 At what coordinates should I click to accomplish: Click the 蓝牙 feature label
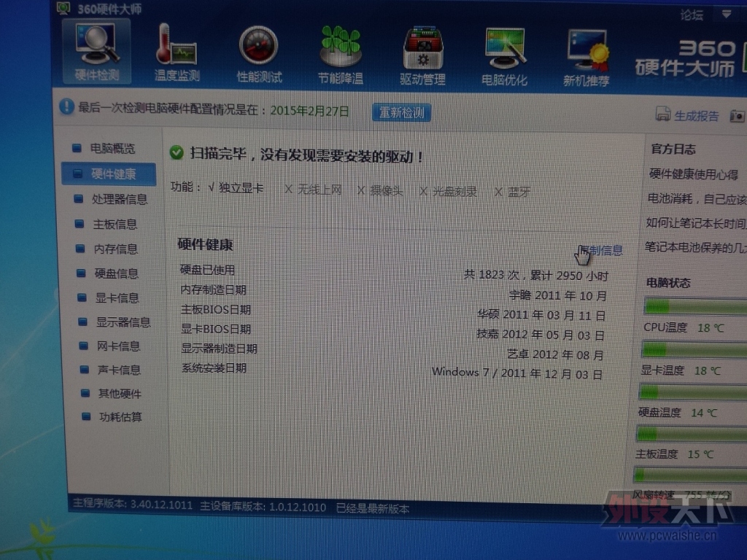(519, 192)
